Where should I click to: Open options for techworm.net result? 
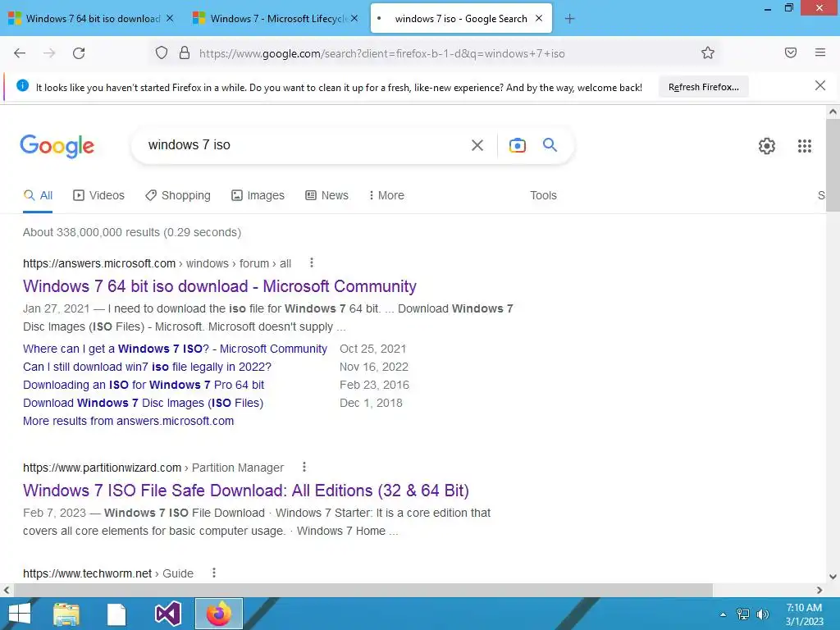tap(214, 573)
